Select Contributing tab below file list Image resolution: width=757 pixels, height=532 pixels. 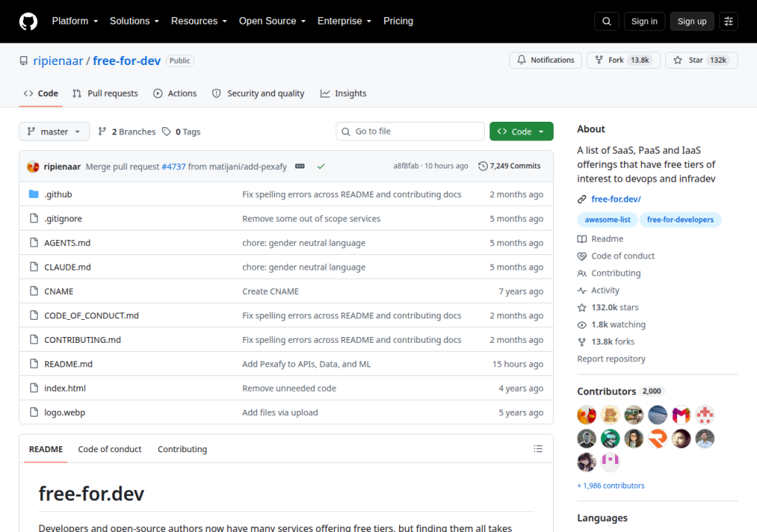tap(182, 449)
